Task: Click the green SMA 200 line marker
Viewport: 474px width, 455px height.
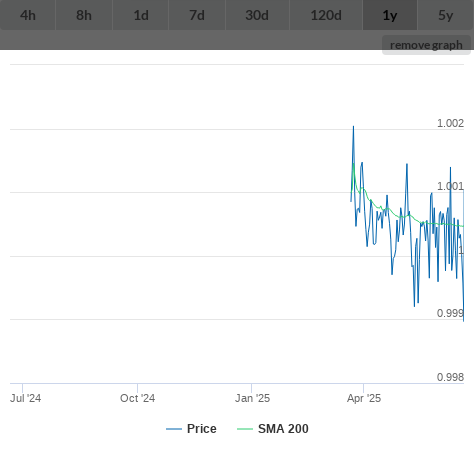Action: (x=245, y=429)
